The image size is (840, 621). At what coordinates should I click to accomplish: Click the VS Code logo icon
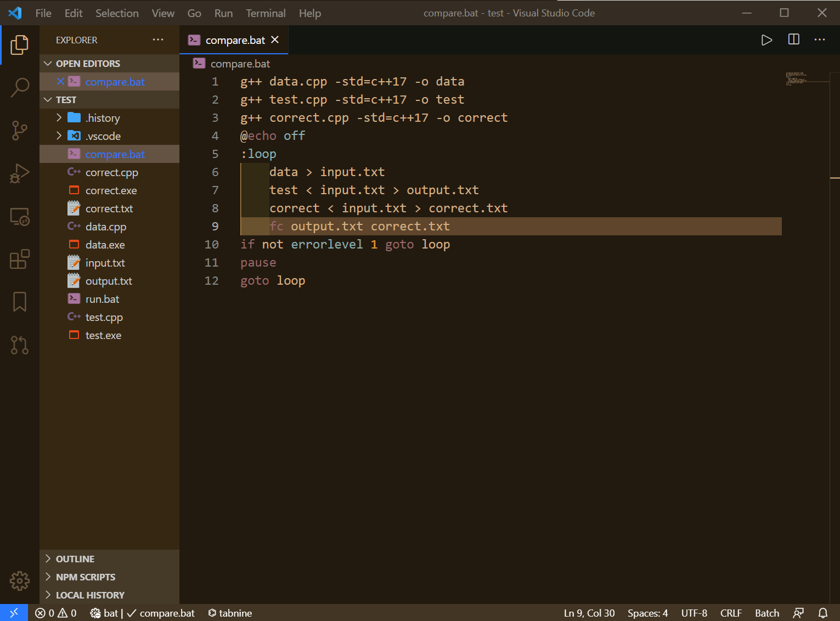pos(15,13)
